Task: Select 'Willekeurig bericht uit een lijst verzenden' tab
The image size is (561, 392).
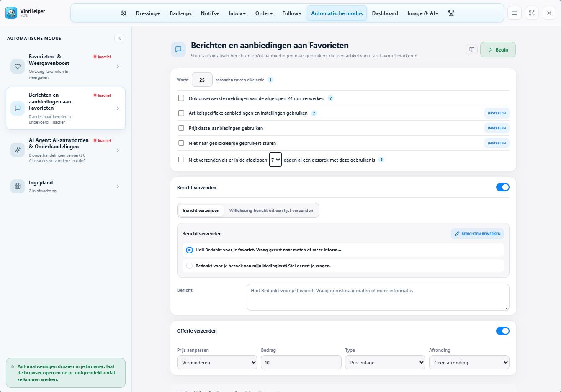Action: pyautogui.click(x=271, y=211)
